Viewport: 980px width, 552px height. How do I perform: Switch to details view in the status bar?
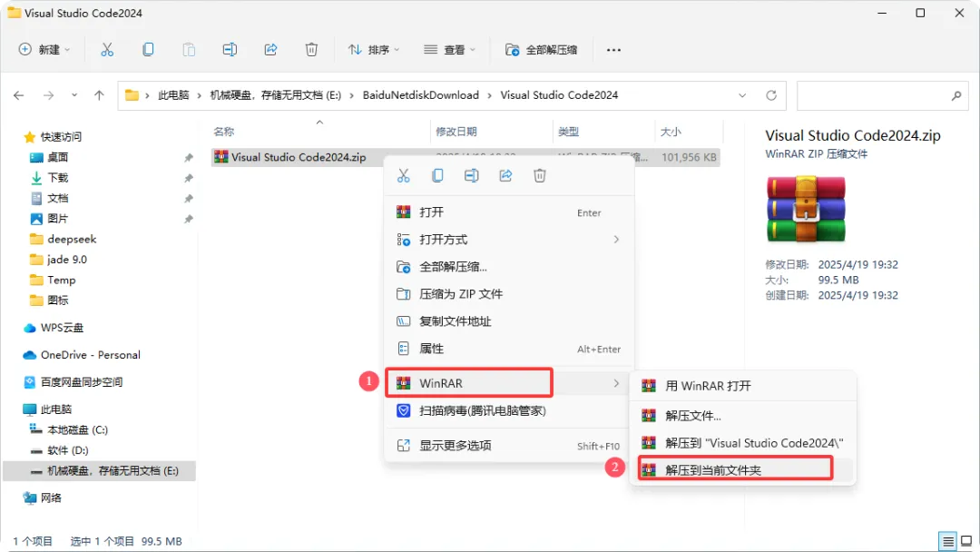948,541
